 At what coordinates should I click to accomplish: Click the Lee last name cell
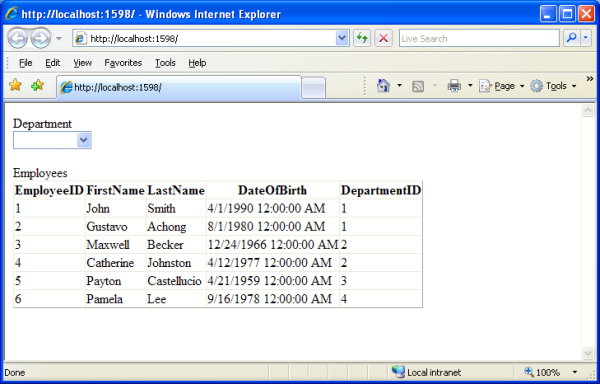176,299
